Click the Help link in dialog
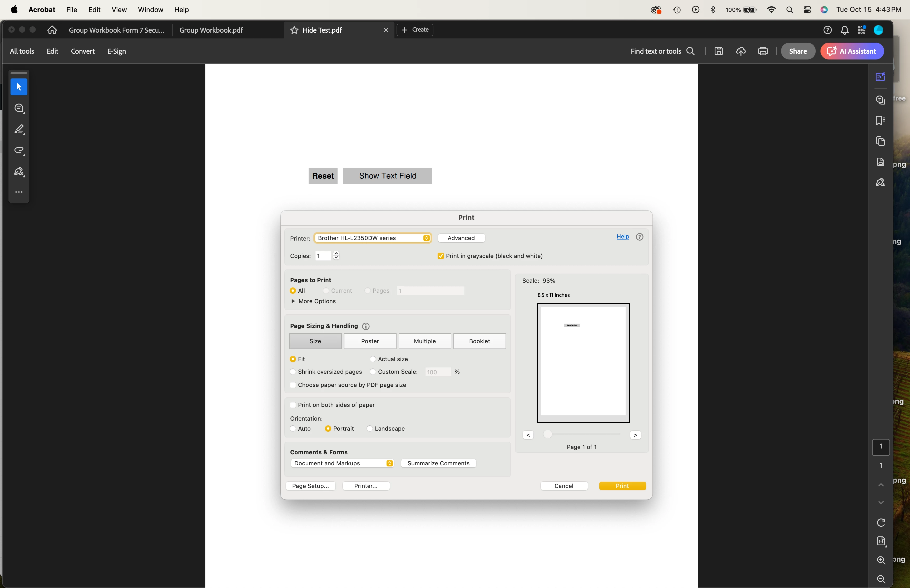This screenshot has height=588, width=910. coord(622,237)
